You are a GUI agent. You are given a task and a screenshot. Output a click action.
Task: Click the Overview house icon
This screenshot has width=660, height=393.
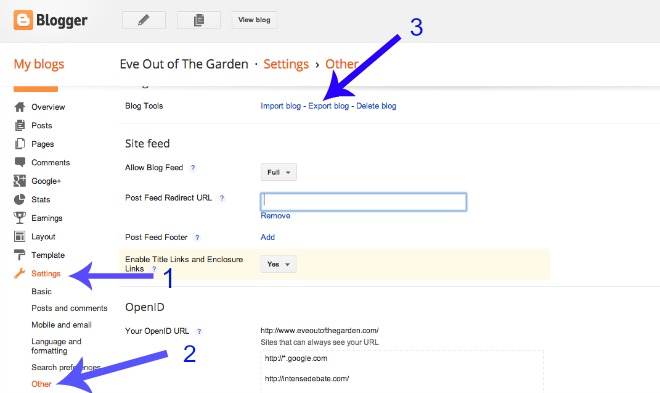pyautogui.click(x=19, y=107)
